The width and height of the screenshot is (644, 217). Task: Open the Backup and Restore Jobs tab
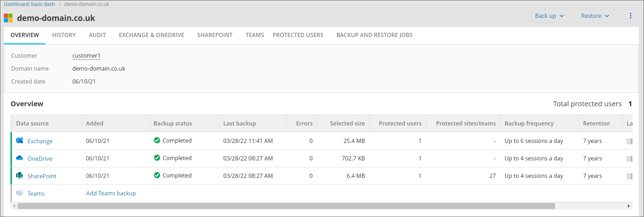tap(374, 35)
